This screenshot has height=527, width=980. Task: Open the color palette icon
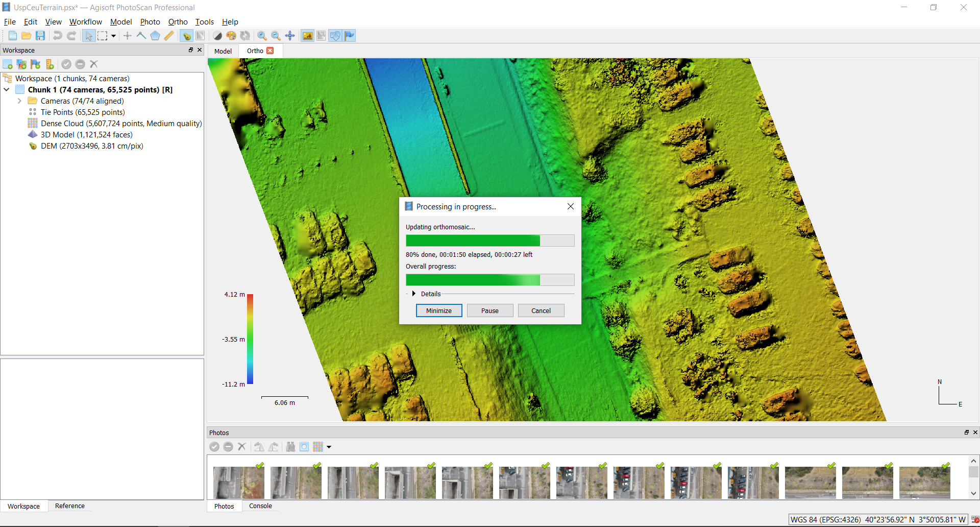click(231, 36)
